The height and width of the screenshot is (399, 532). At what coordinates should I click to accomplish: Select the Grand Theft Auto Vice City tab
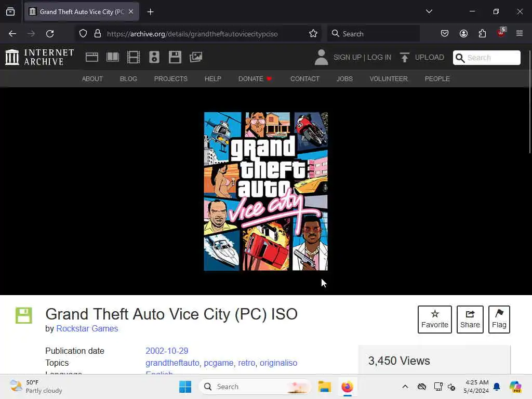[82, 11]
